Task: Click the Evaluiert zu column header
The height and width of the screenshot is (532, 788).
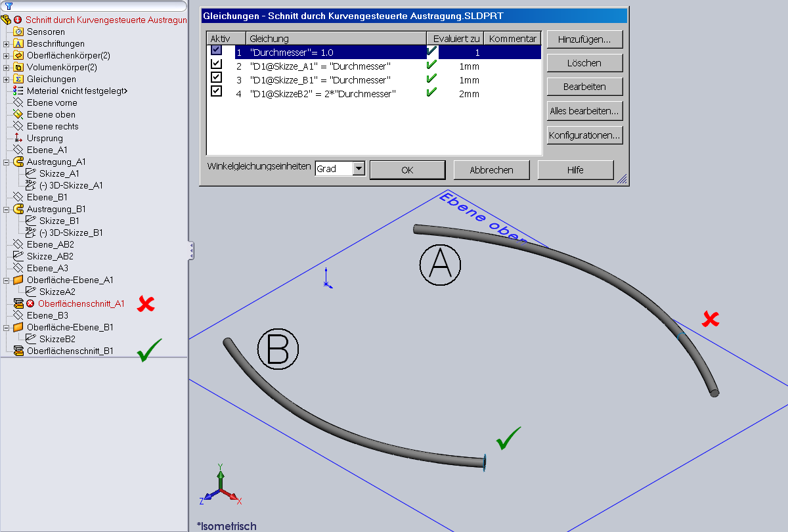Action: click(x=456, y=39)
